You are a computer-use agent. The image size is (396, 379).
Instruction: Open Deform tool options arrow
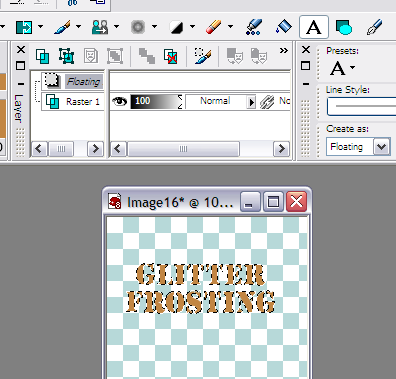pos(40,27)
